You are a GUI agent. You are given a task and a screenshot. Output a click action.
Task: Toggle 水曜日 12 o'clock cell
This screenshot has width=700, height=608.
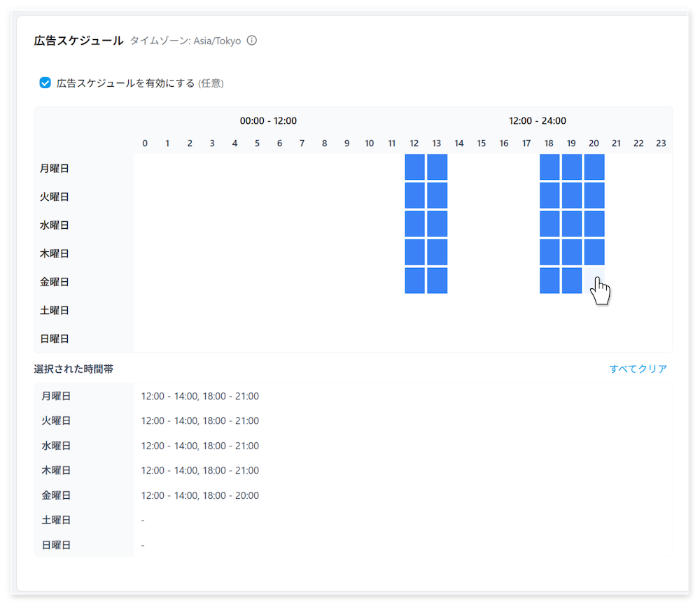pos(414,224)
